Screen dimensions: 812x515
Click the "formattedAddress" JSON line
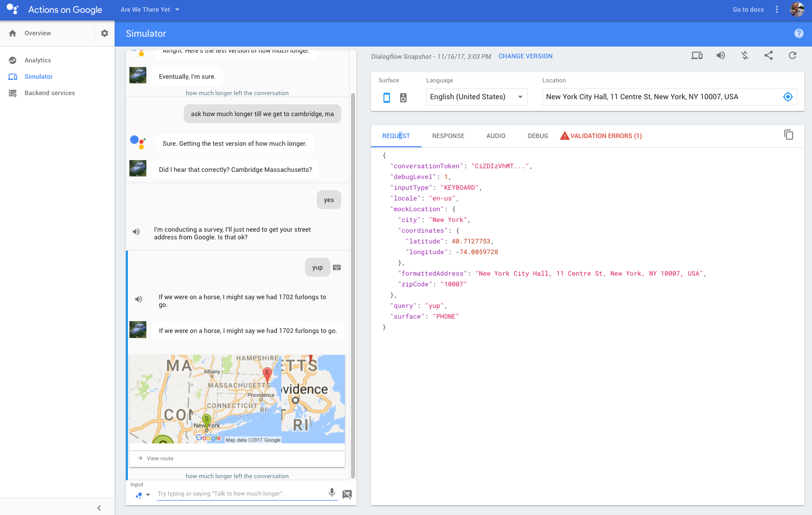(x=552, y=274)
